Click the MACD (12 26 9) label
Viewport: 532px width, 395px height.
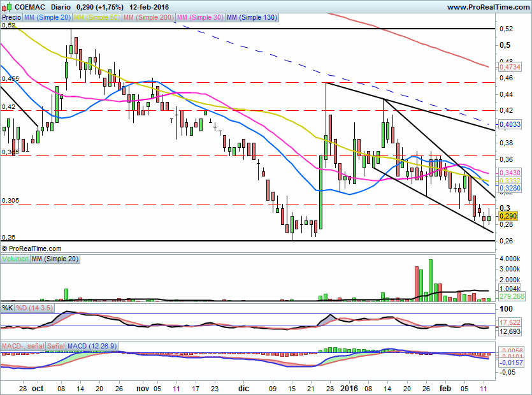(x=92, y=346)
